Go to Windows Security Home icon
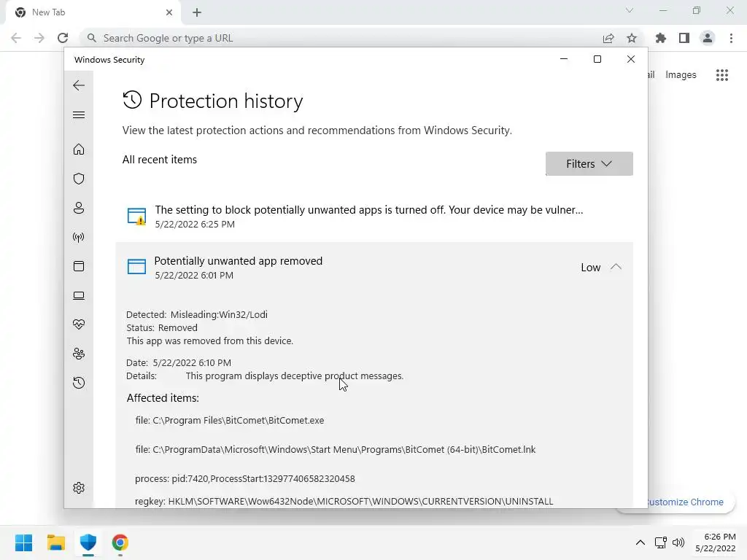 point(79,149)
